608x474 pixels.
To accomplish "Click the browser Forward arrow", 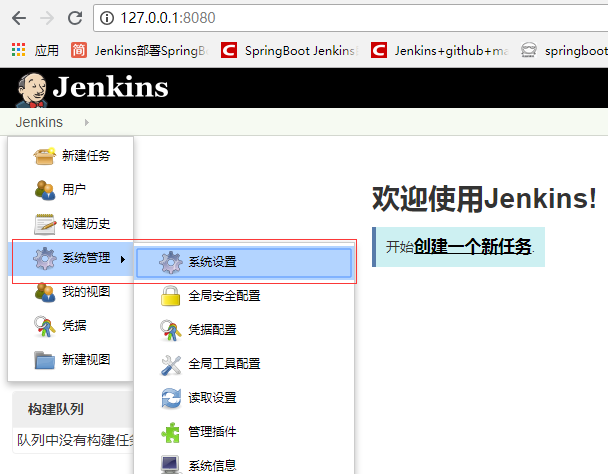I will [x=47, y=18].
